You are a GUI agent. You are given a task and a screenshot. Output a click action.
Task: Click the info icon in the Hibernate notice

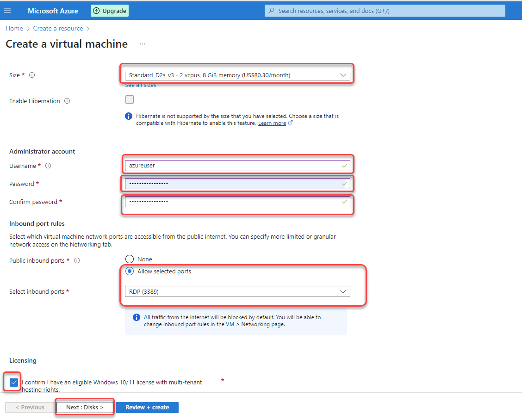click(x=129, y=116)
